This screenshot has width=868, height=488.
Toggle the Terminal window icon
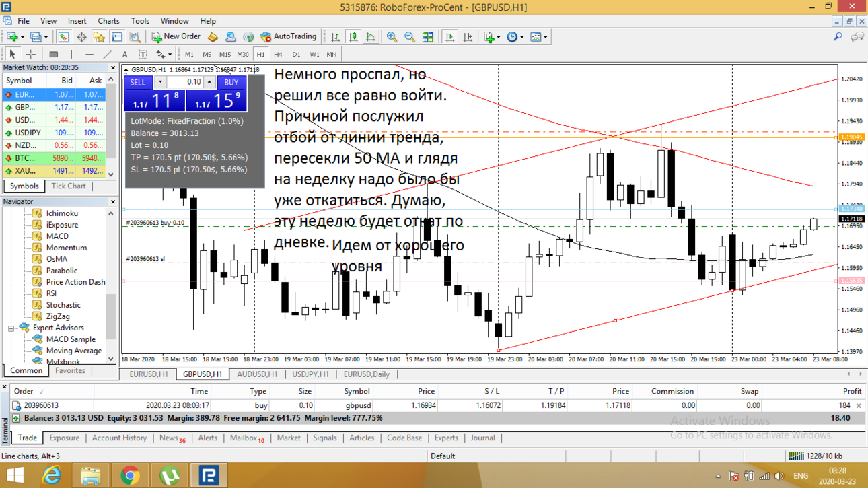(117, 37)
